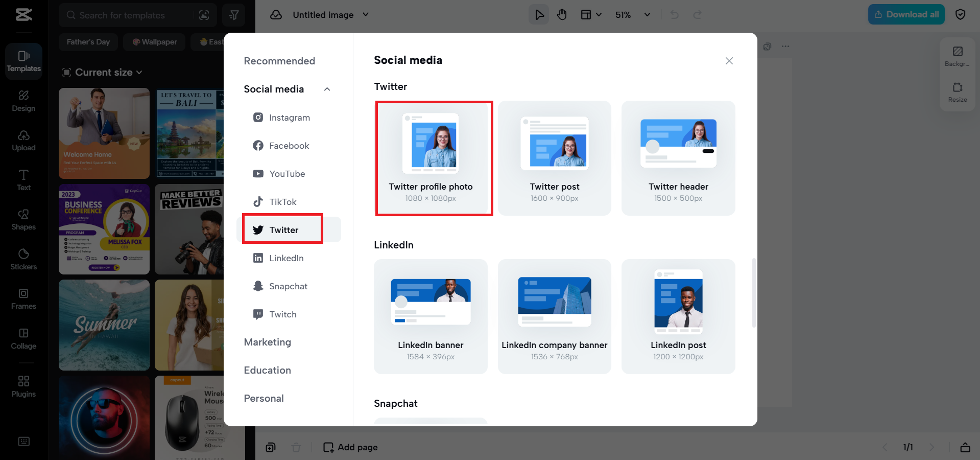
Task: Click the copy page icon above canvas
Action: click(767, 47)
